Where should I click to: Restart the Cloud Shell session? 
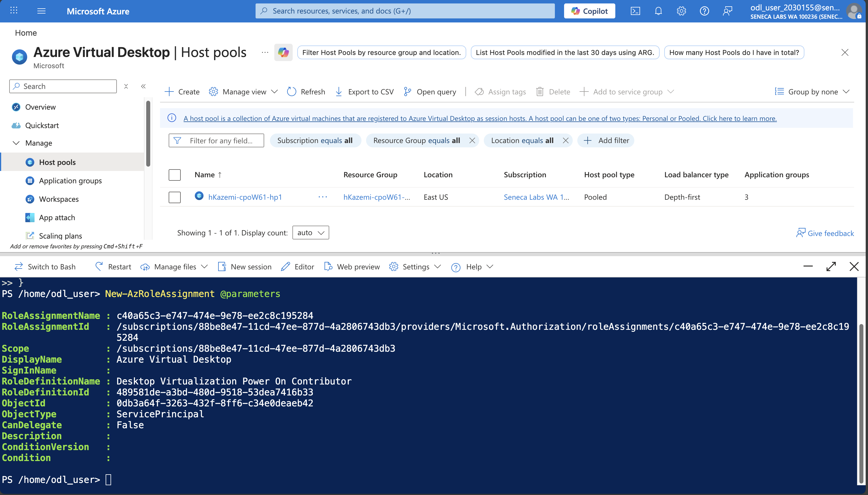pyautogui.click(x=113, y=267)
